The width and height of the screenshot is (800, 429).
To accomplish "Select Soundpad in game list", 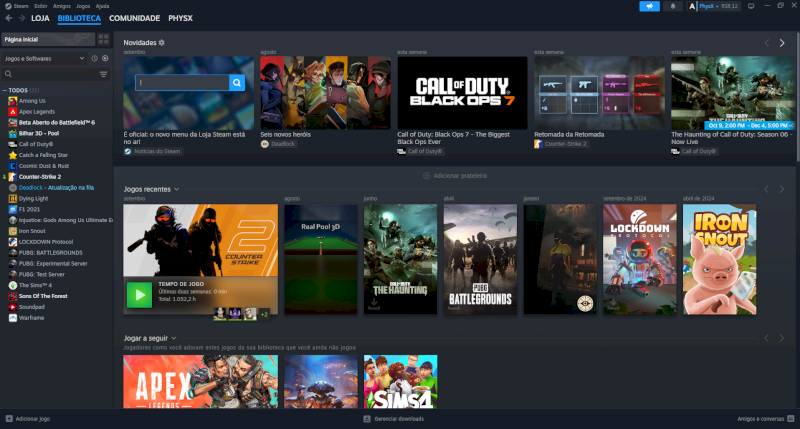I will tap(32, 307).
